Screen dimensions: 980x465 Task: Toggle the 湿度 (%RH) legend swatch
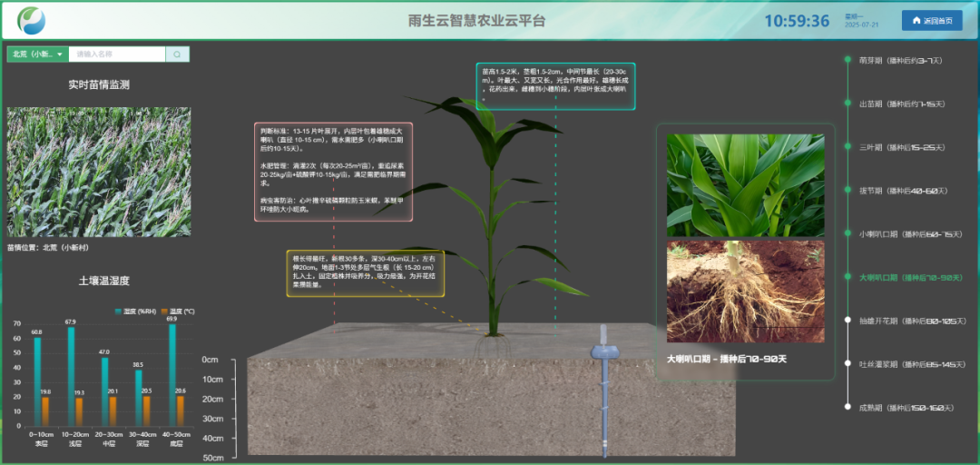pyautogui.click(x=118, y=311)
